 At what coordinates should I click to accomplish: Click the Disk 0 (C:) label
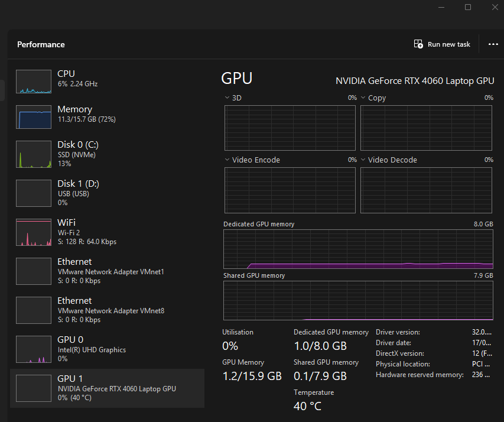coord(78,145)
